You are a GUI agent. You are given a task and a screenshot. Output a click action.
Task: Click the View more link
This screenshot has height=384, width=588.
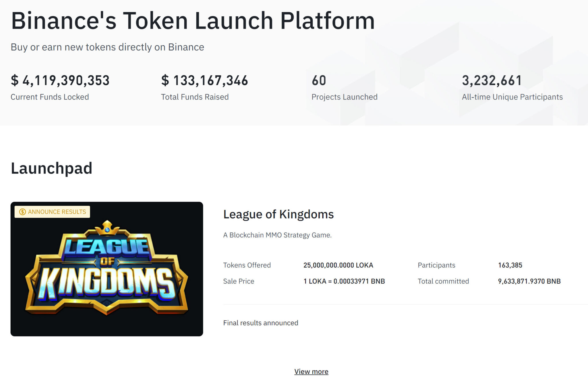pos(311,371)
